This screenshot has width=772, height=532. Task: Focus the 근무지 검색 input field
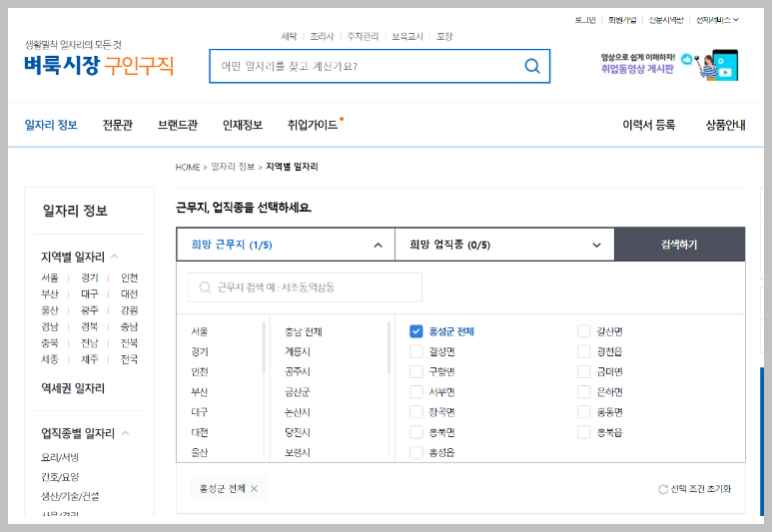(x=305, y=287)
